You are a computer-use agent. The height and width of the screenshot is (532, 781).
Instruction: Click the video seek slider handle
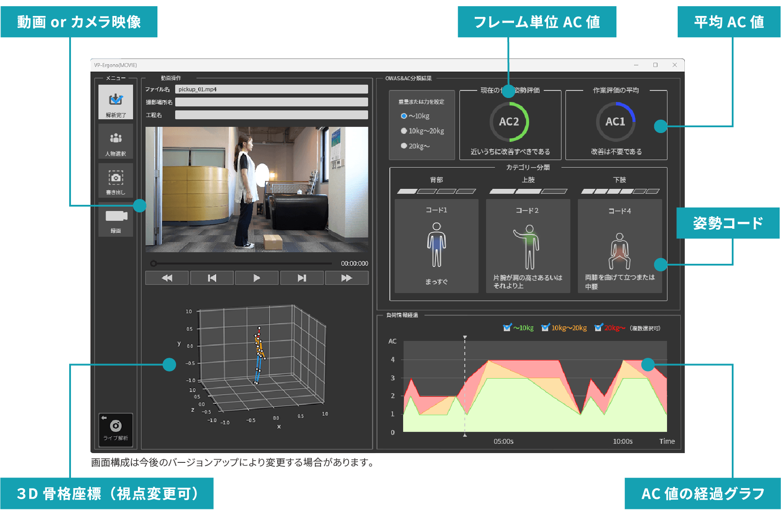tap(153, 263)
